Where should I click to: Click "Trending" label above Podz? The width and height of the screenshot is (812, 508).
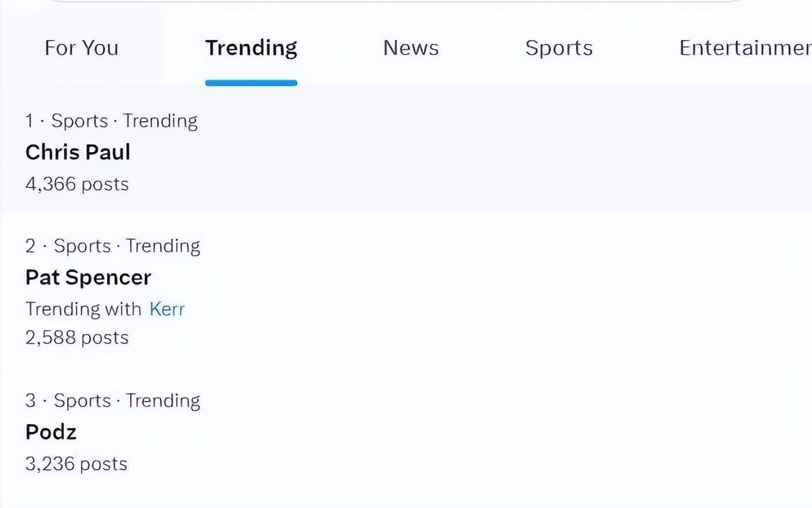click(162, 401)
